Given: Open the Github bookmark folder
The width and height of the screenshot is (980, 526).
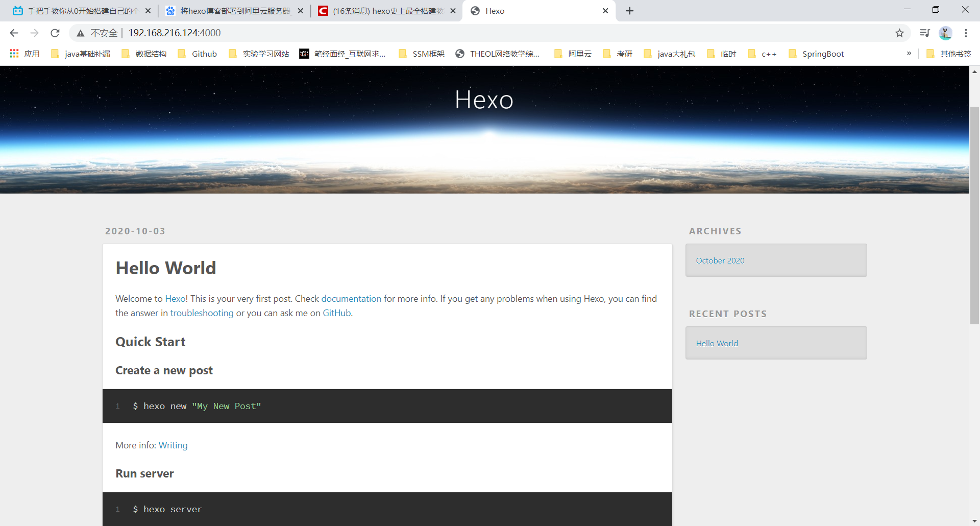Looking at the screenshot, I should (197, 54).
